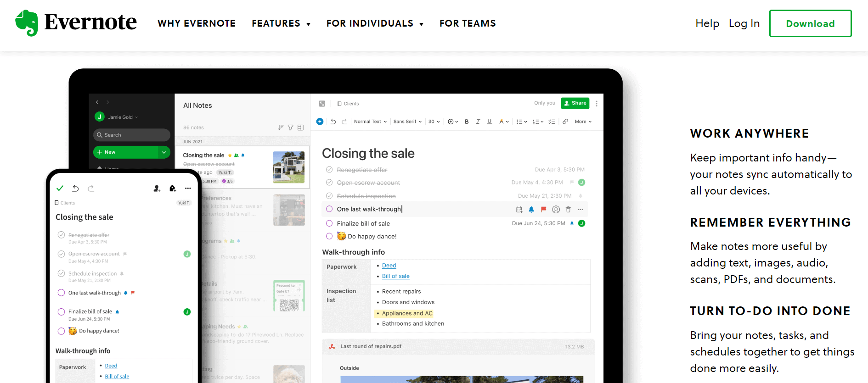Check Finalize bill of sale on phone

click(61, 312)
